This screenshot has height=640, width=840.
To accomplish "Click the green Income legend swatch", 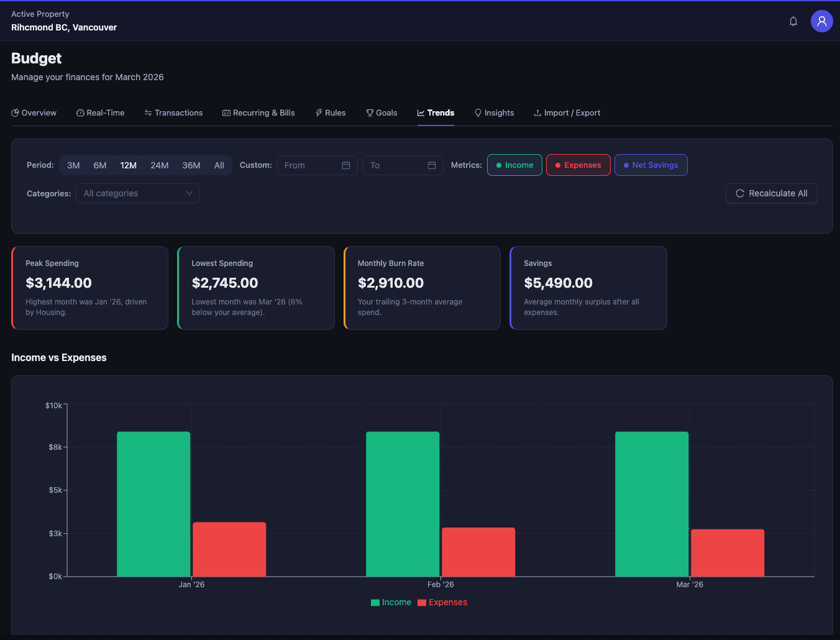I will 375,603.
